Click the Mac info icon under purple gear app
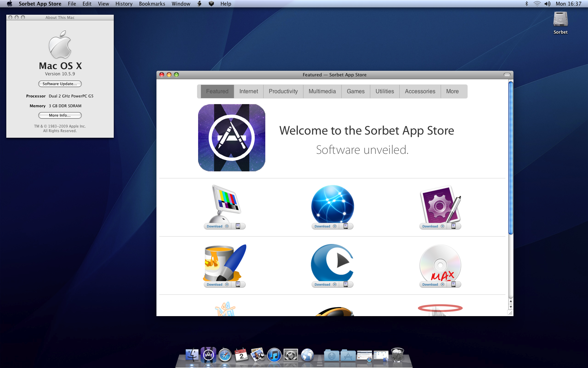This screenshot has height=368, width=588. pos(454,226)
